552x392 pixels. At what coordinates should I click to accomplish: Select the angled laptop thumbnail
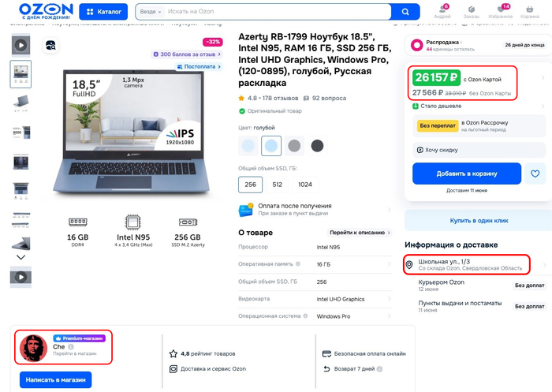tap(21, 103)
